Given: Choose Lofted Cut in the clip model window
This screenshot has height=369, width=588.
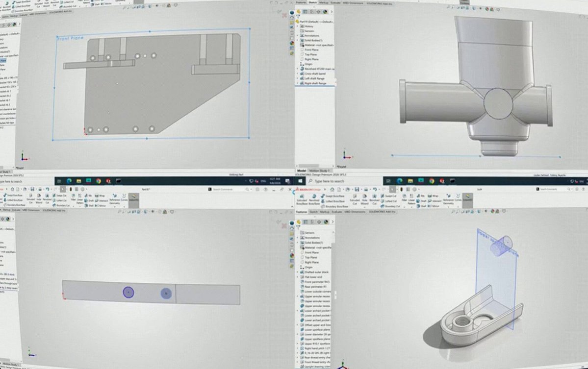Looking at the screenshot, I should (388, 201).
